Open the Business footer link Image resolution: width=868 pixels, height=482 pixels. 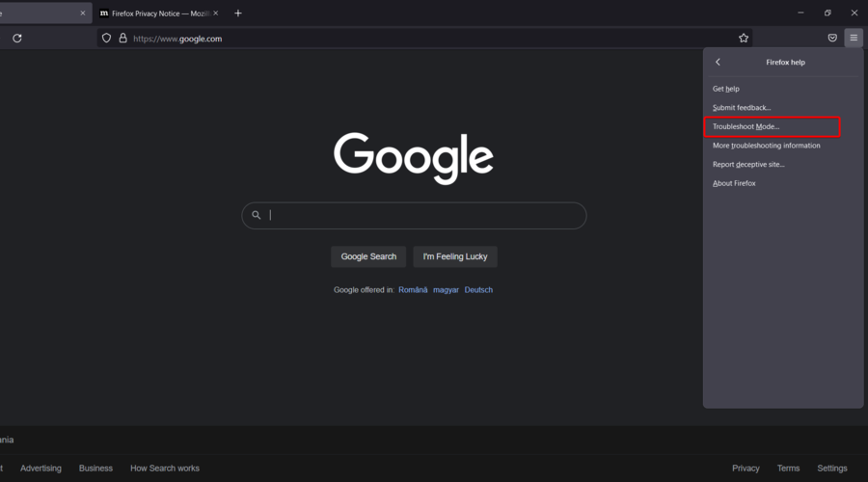[95, 469]
